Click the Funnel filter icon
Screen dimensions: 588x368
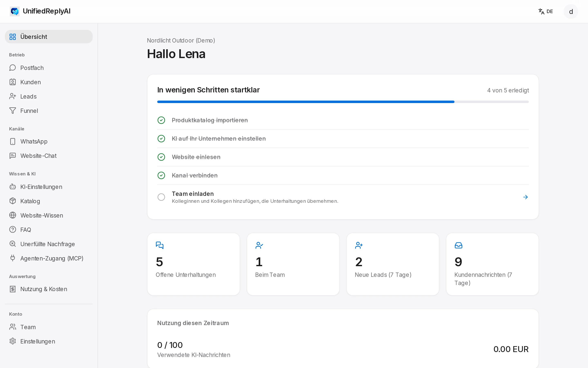tap(13, 111)
